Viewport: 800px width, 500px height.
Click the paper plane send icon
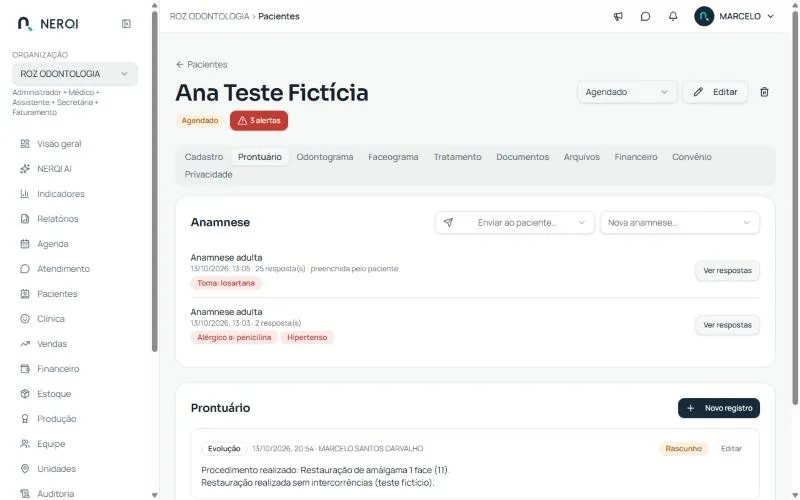[448, 222]
